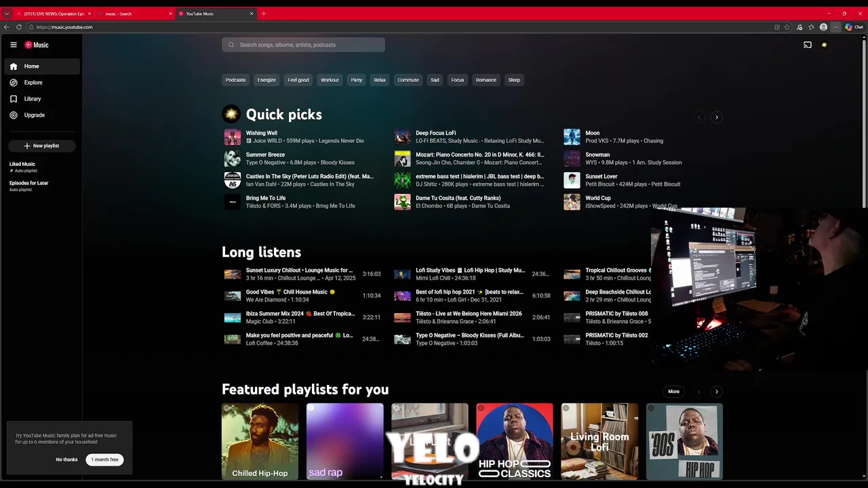Open Hip Hop Classics playlist card

point(515,441)
